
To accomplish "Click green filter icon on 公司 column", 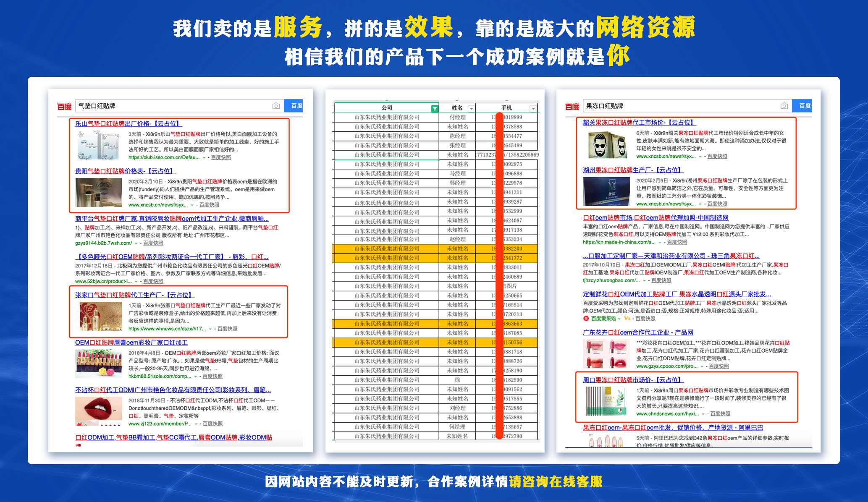I will tap(435, 109).
